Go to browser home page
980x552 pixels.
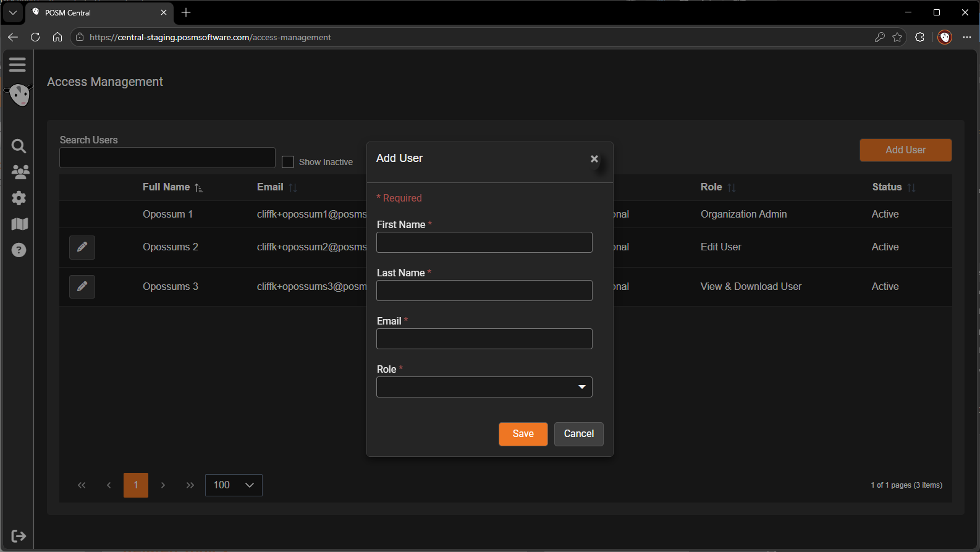[57, 37]
